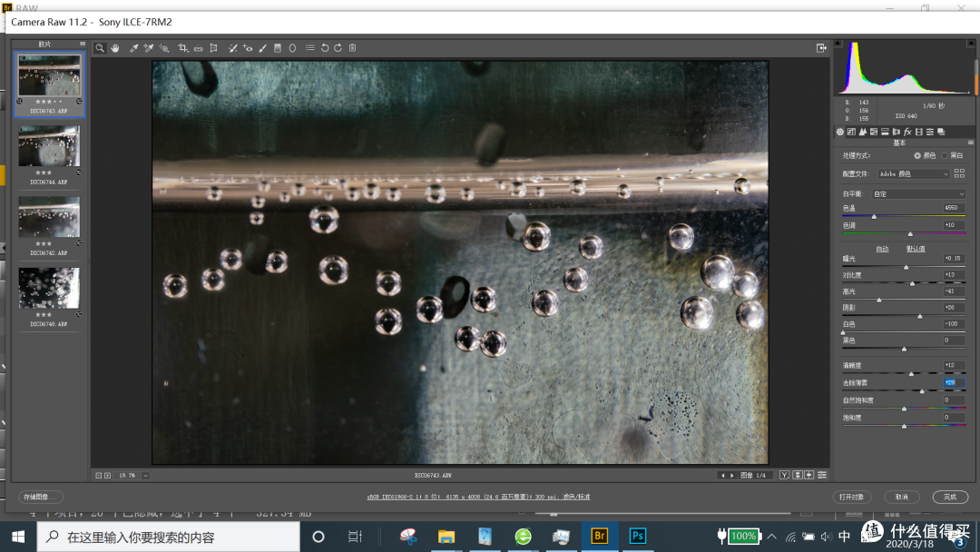980x552 pixels.
Task: Select the Straighten tool
Action: (198, 48)
